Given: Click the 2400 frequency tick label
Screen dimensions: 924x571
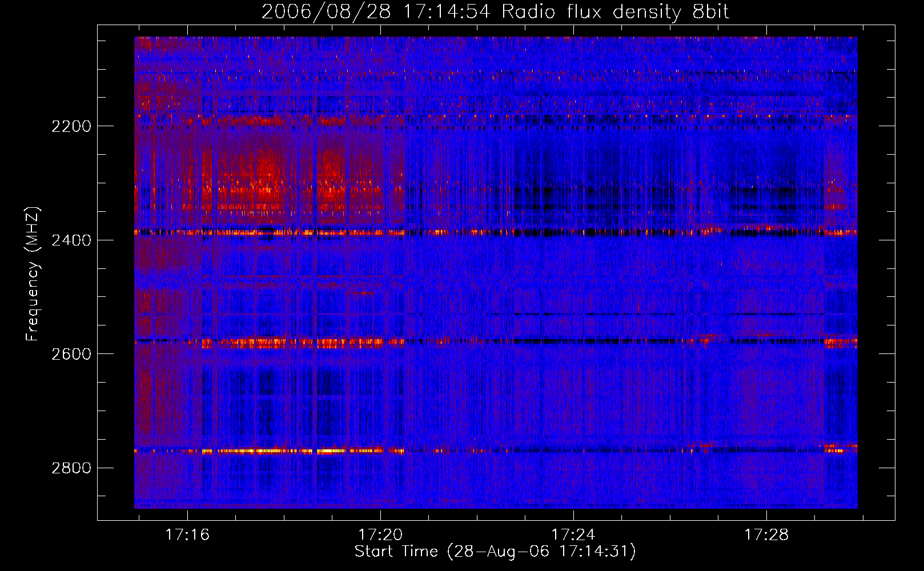Looking at the screenshot, I should coord(71,240).
